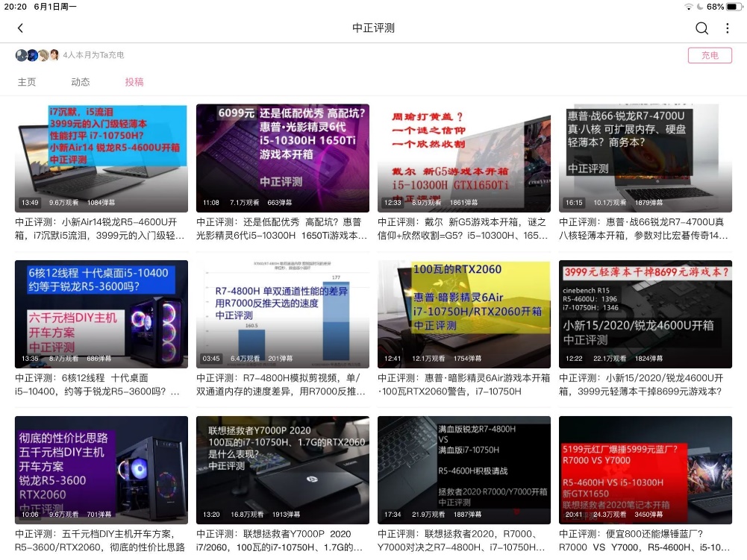Open the three-dot more options menu
Viewport: 747px width, 560px height.
[x=728, y=28]
